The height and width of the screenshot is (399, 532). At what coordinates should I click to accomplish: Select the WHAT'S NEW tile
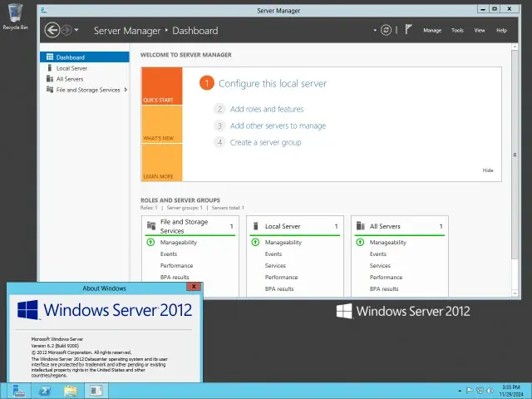pos(162,124)
